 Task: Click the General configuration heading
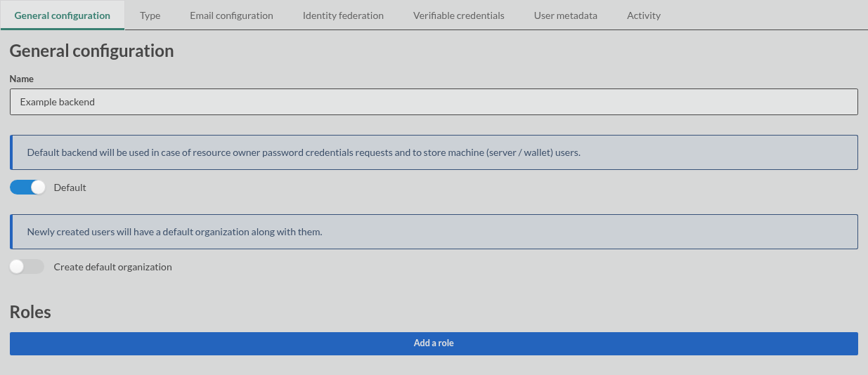(x=91, y=51)
